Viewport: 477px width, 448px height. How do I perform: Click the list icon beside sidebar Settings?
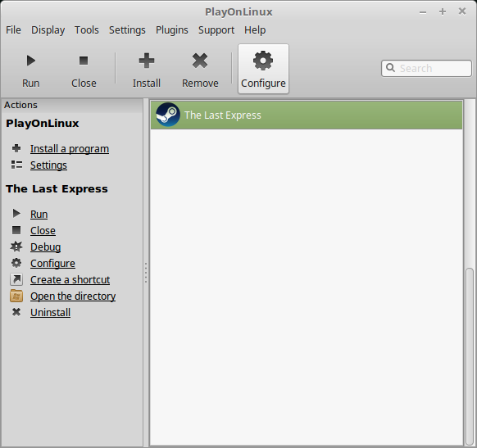(16, 165)
